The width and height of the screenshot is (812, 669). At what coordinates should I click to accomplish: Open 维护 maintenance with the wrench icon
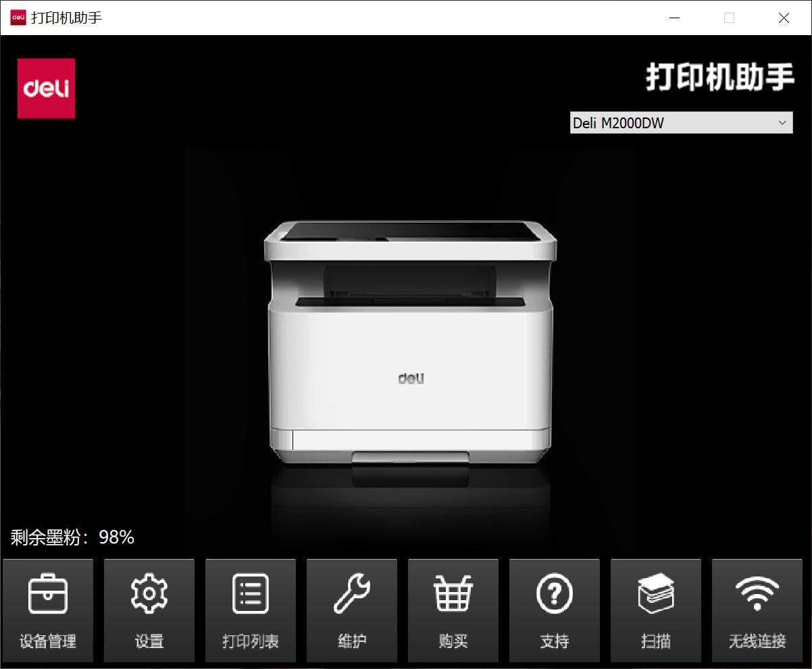coord(351,595)
